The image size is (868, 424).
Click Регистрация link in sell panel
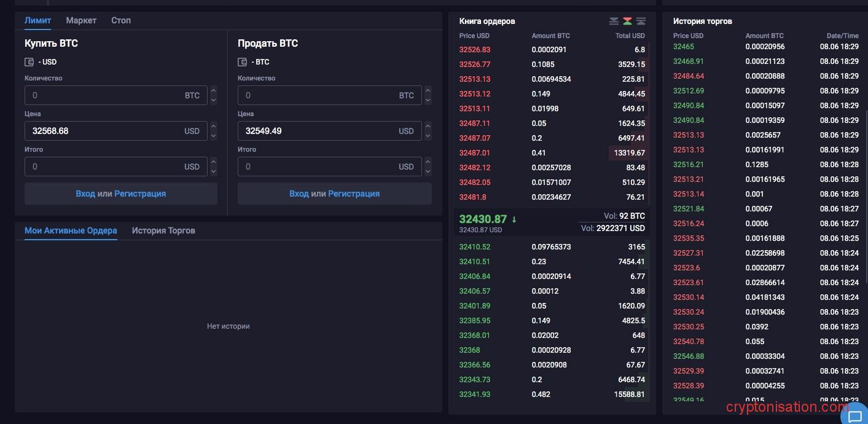(x=354, y=194)
